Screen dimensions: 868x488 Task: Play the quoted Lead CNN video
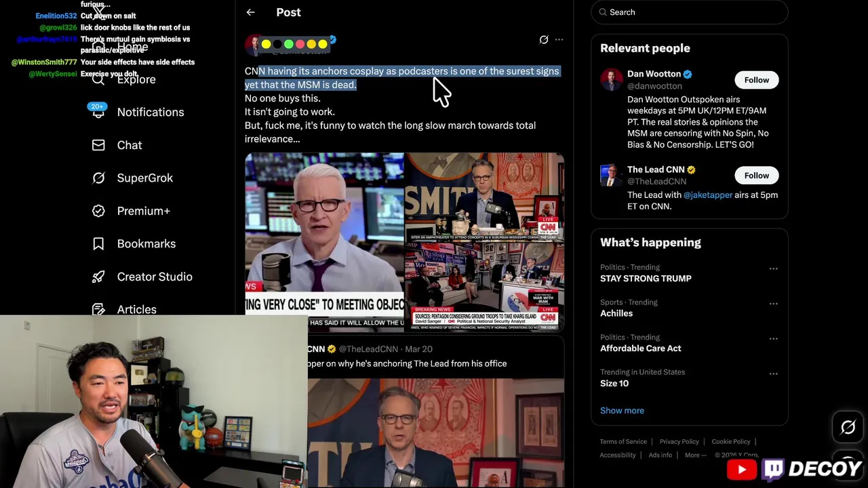point(436,432)
